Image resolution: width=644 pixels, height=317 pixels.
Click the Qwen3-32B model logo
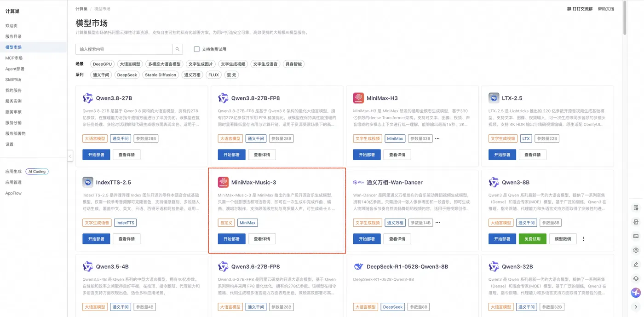pyautogui.click(x=494, y=266)
